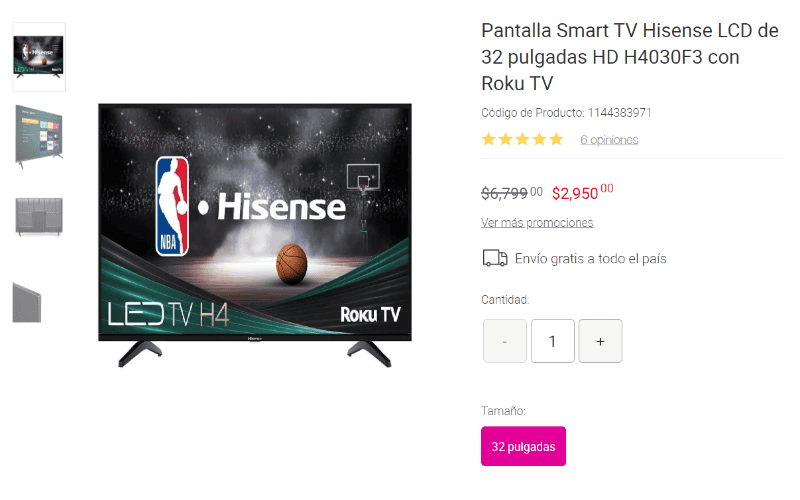800x500 pixels.
Task: Click the fifth rating star
Action: 556,139
